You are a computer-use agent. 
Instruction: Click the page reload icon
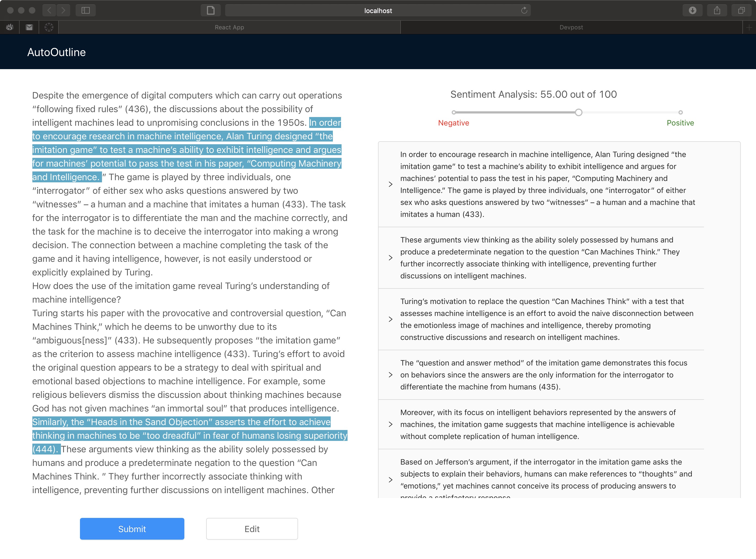524,11
